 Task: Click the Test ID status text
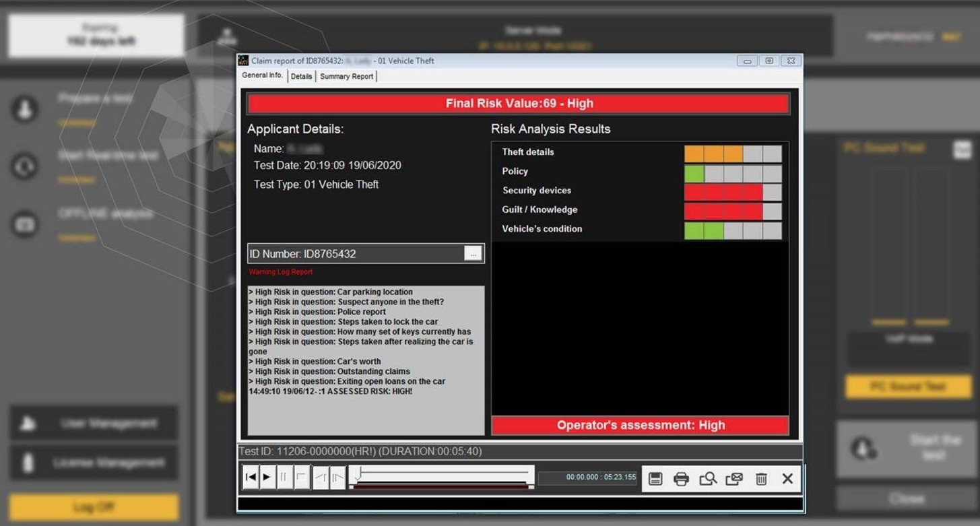pos(361,451)
